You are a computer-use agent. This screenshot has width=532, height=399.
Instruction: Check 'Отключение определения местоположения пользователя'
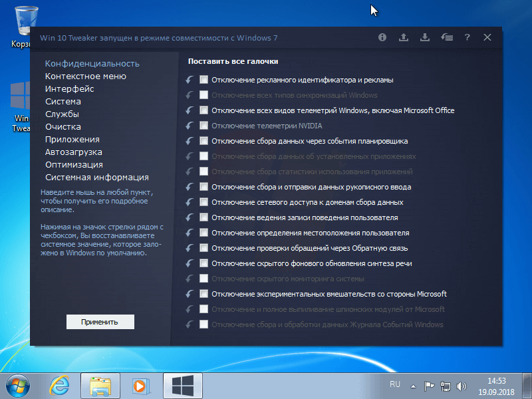point(203,232)
